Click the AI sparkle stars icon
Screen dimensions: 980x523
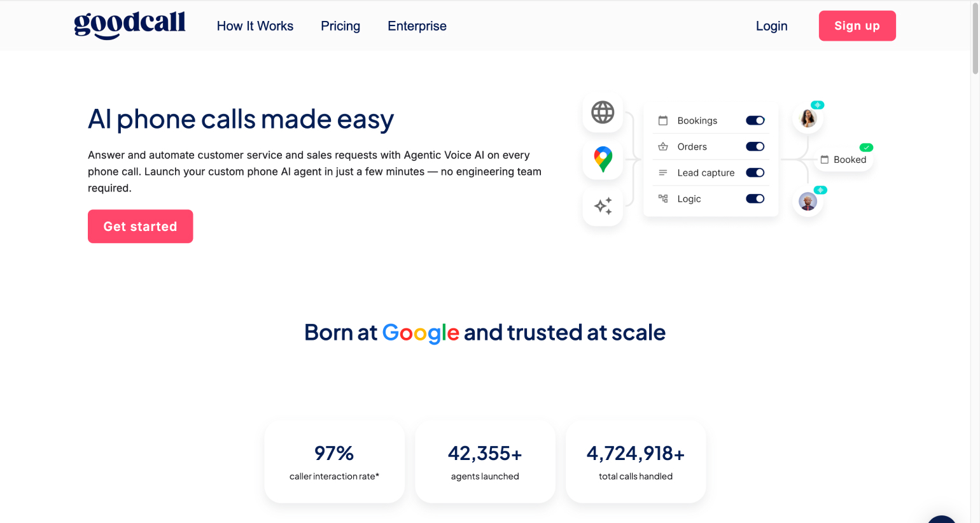[603, 206]
